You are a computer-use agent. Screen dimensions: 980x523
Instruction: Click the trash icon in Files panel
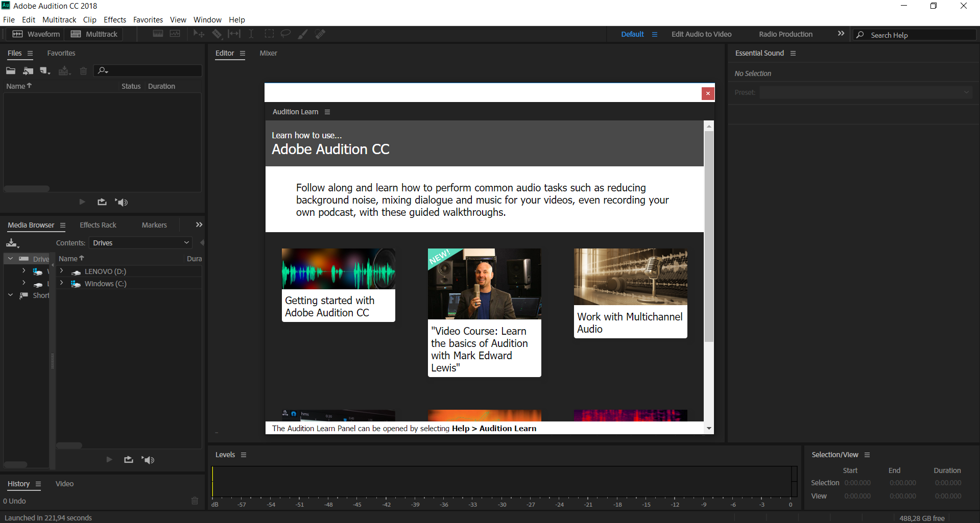(83, 71)
